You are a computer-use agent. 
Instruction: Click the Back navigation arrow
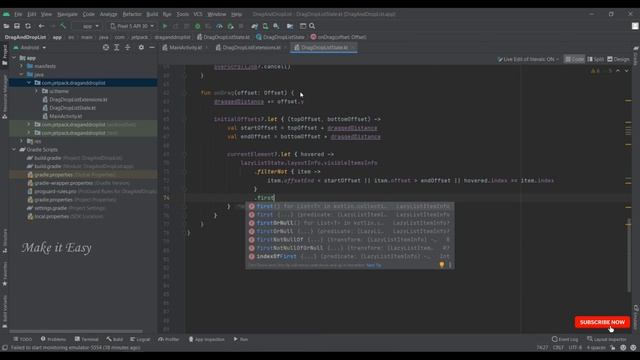tap(41, 26)
